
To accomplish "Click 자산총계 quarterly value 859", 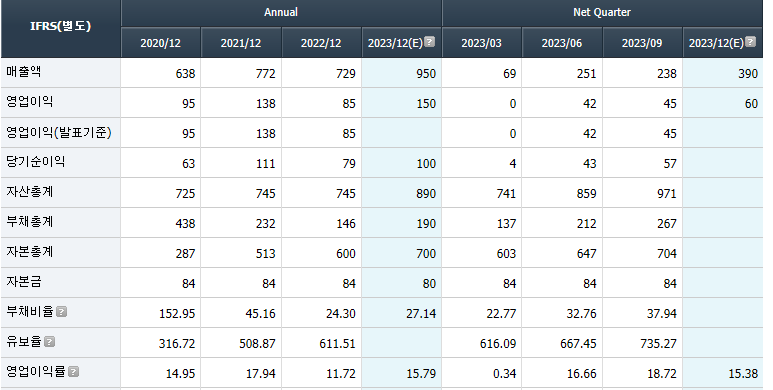I will pos(587,194).
